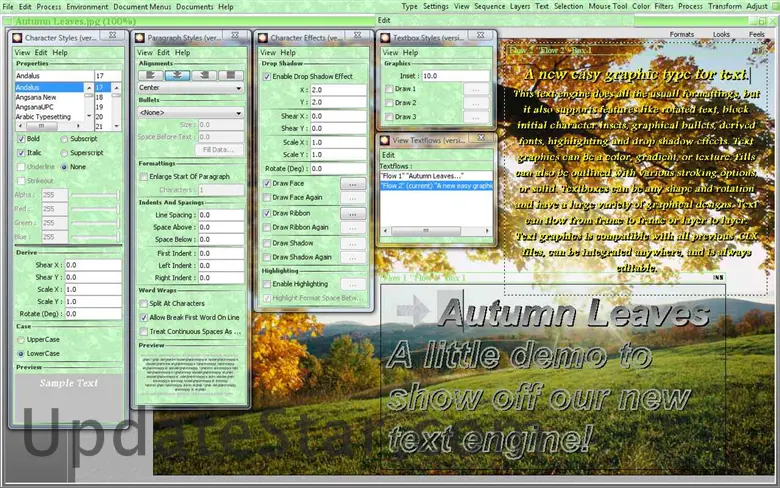Open Draw Face options via ellipsis button
The width and height of the screenshot is (780, 488).
tap(354, 185)
